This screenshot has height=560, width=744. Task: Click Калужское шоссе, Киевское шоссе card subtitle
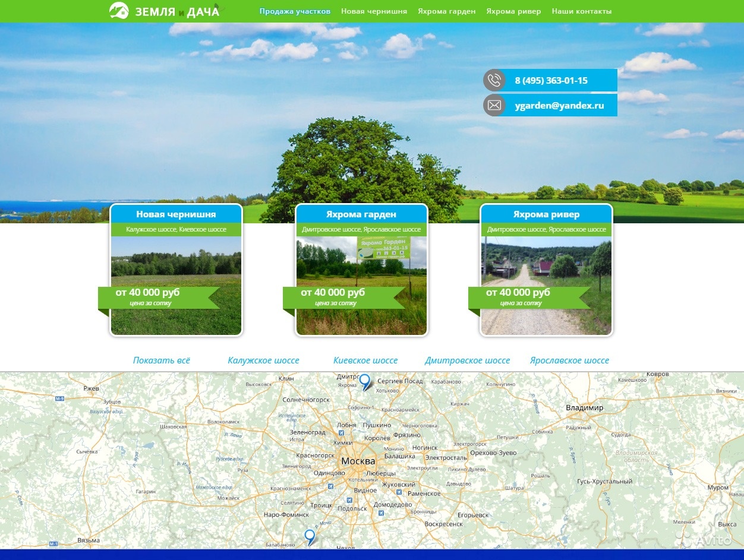click(x=176, y=229)
